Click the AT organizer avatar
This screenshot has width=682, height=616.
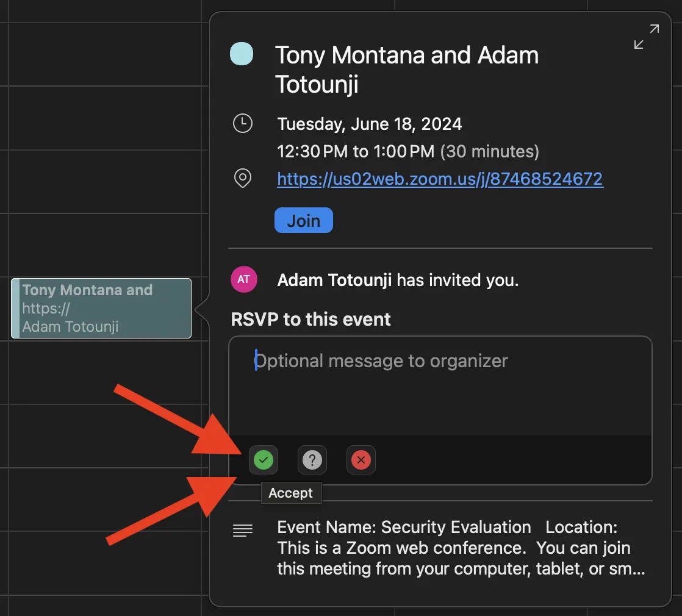(243, 279)
